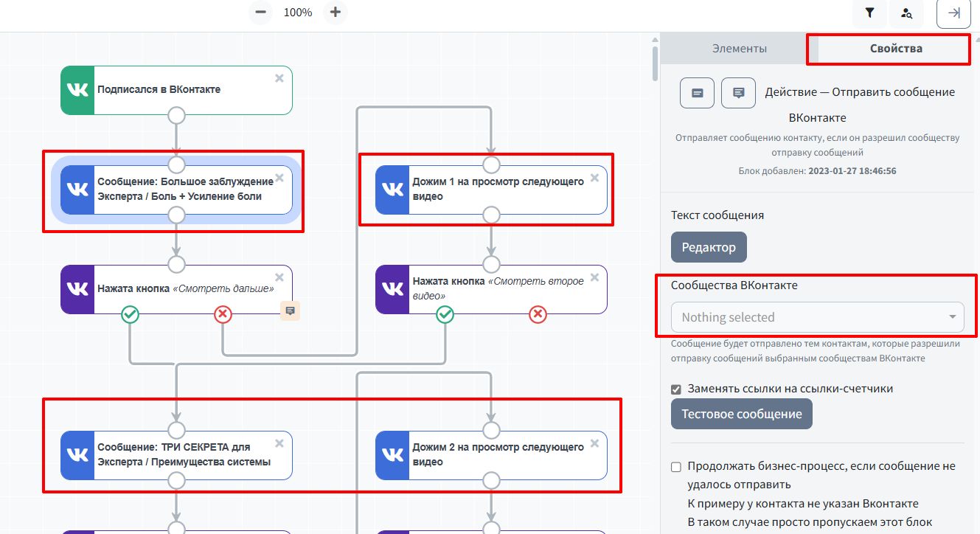
Task: Enable 'Продолжать бизнес-процесс' checkbox
Action: click(676, 466)
